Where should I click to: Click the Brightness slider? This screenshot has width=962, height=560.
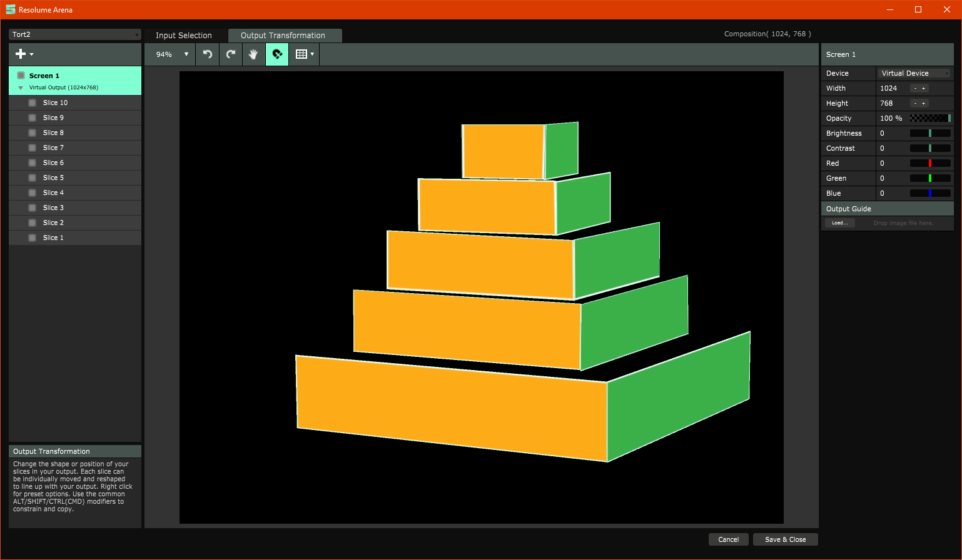(x=929, y=133)
